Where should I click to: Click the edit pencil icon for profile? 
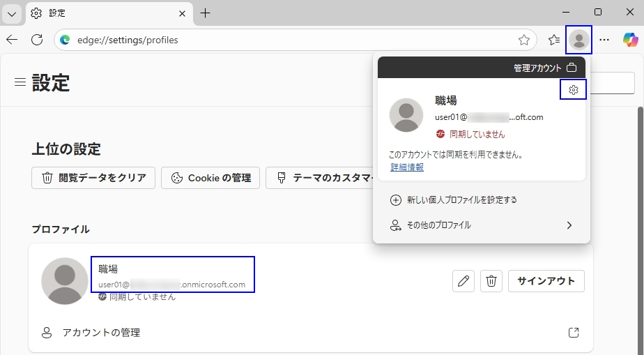[x=463, y=281]
